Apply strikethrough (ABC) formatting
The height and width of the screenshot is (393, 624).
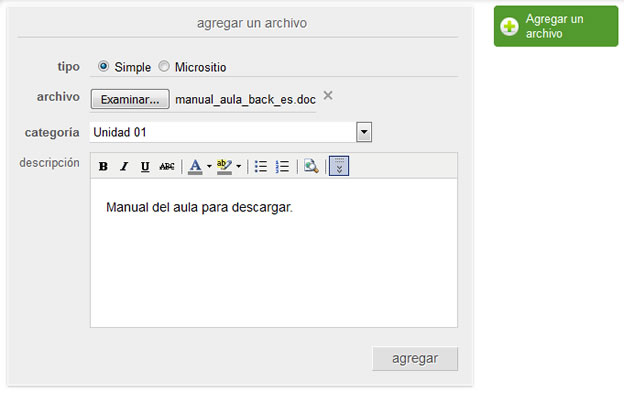click(x=167, y=166)
